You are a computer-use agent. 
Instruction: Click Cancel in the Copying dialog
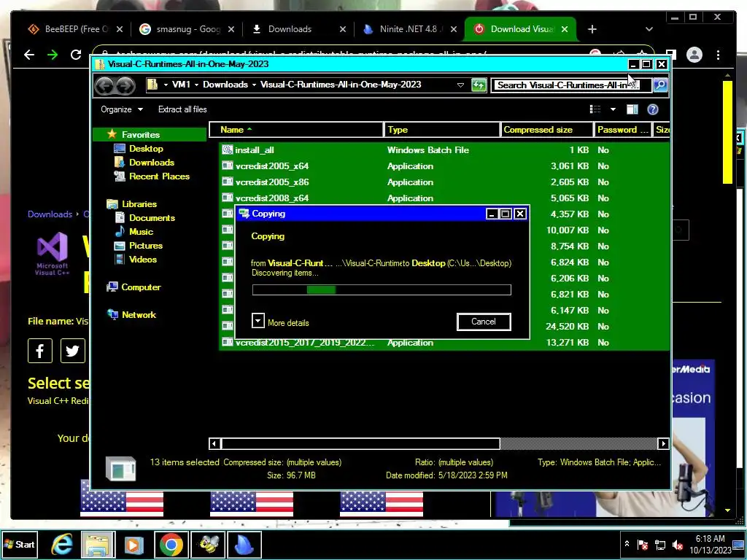[x=484, y=322]
